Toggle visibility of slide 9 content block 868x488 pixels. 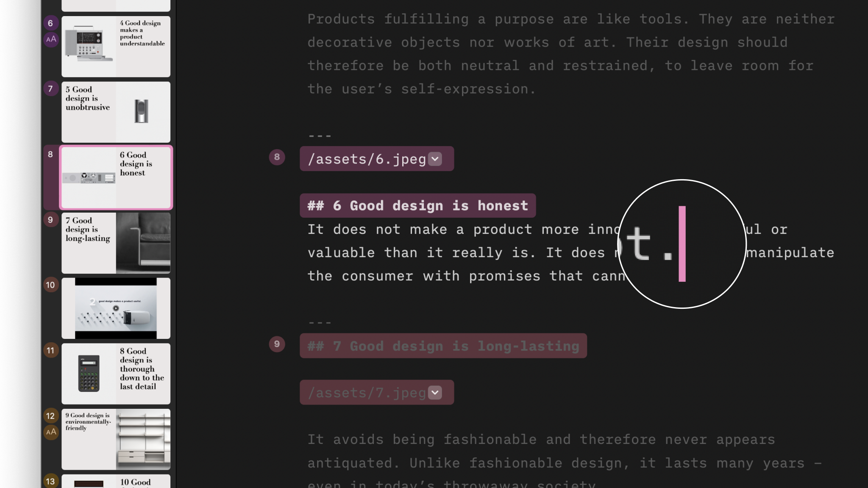coord(277,343)
